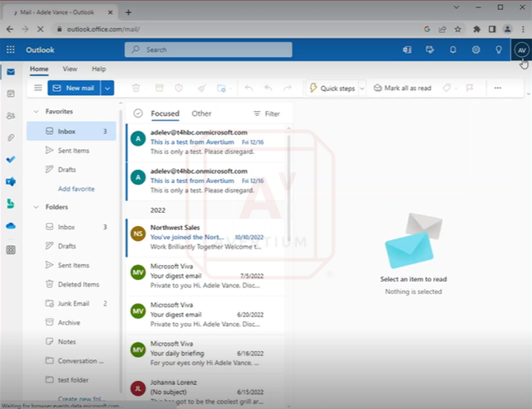Switch to the View ribbon tab
This screenshot has width=532, height=409.
pos(70,69)
